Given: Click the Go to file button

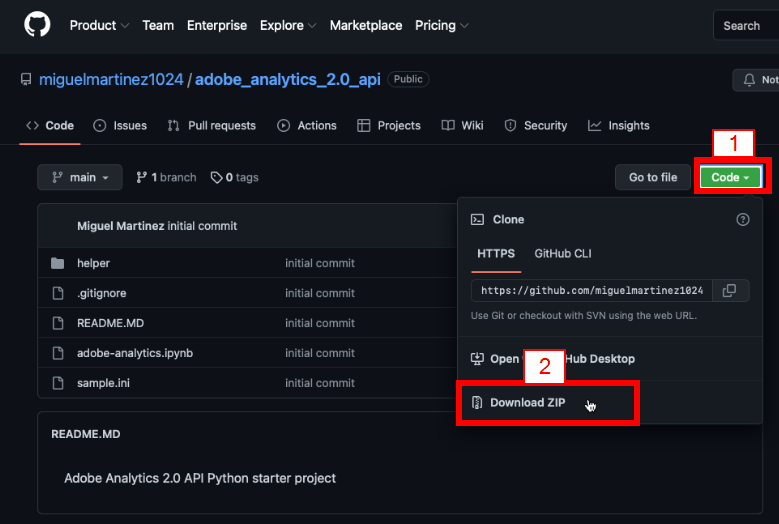Looking at the screenshot, I should [653, 177].
